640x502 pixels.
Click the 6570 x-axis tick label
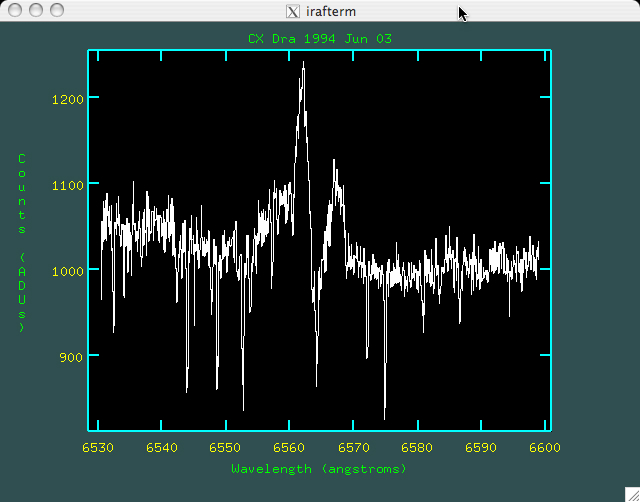pyautogui.click(x=353, y=448)
